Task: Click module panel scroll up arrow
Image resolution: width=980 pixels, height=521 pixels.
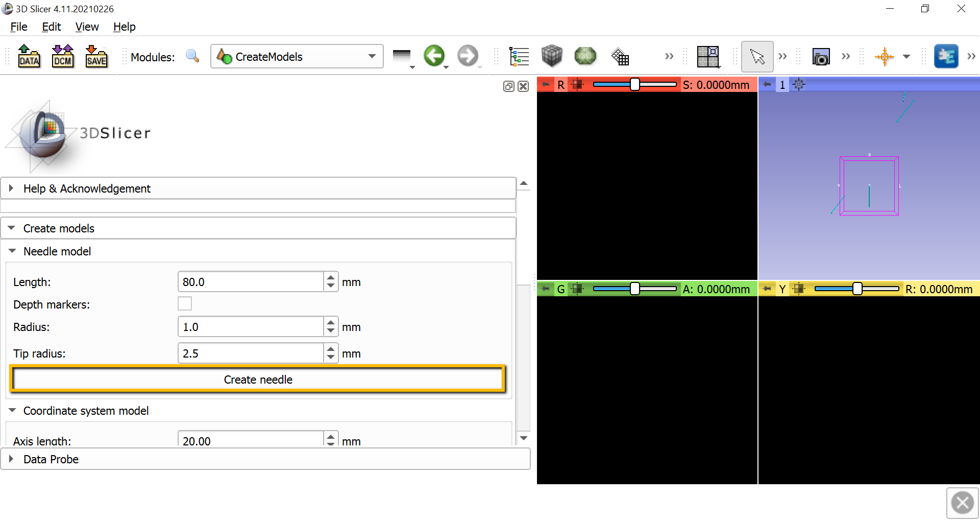Action: click(524, 183)
